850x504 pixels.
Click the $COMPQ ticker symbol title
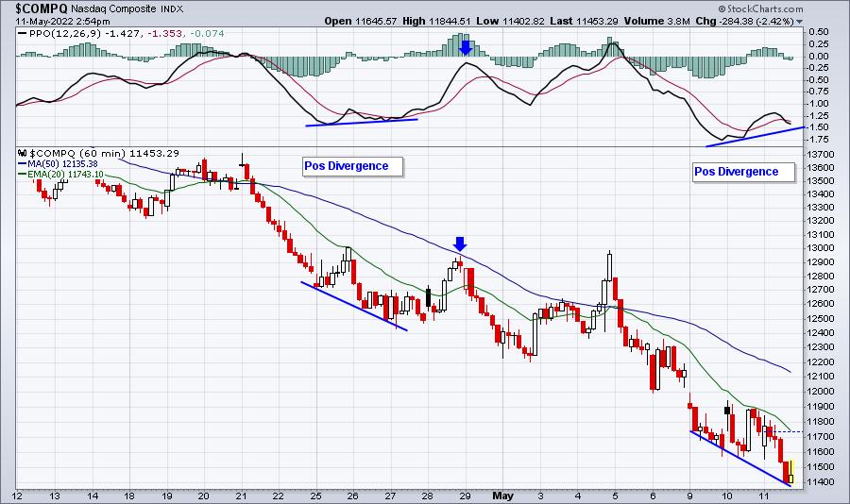(x=42, y=8)
